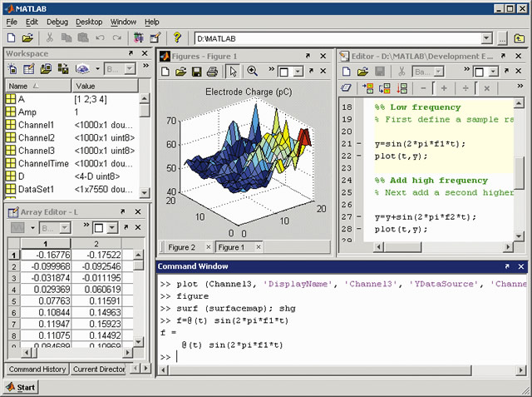The width and height of the screenshot is (532, 397).
Task: Click Copy icon in main toolbar
Action: click(x=66, y=37)
